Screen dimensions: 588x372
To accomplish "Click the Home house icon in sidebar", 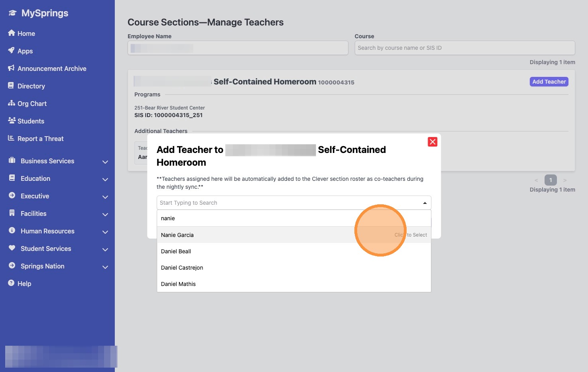I will point(12,33).
